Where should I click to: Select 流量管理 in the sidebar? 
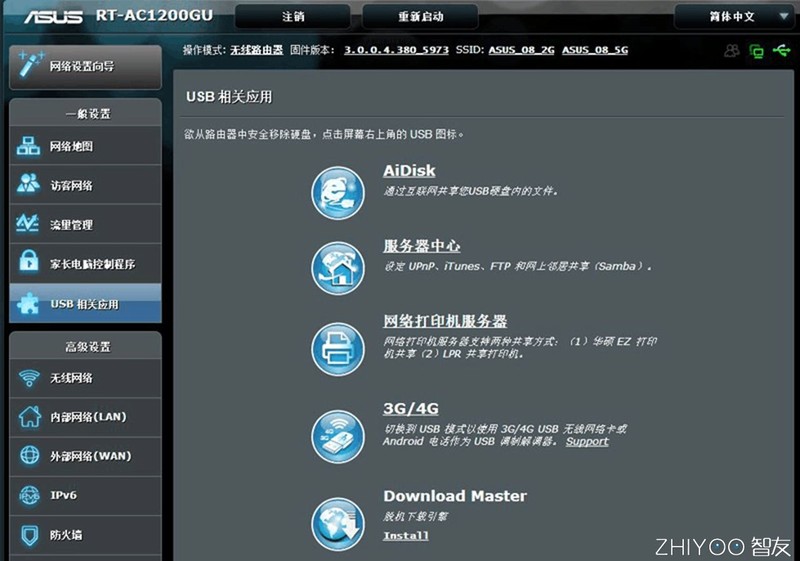[x=86, y=224]
